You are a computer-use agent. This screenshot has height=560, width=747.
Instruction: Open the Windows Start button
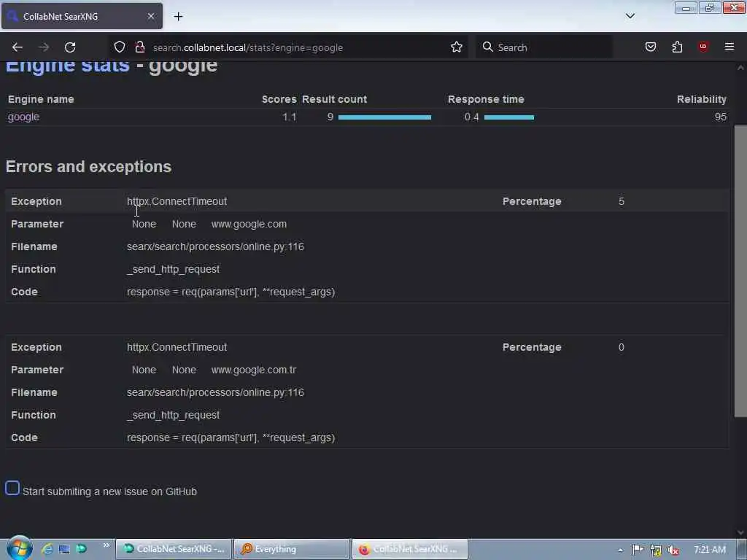tap(20, 548)
